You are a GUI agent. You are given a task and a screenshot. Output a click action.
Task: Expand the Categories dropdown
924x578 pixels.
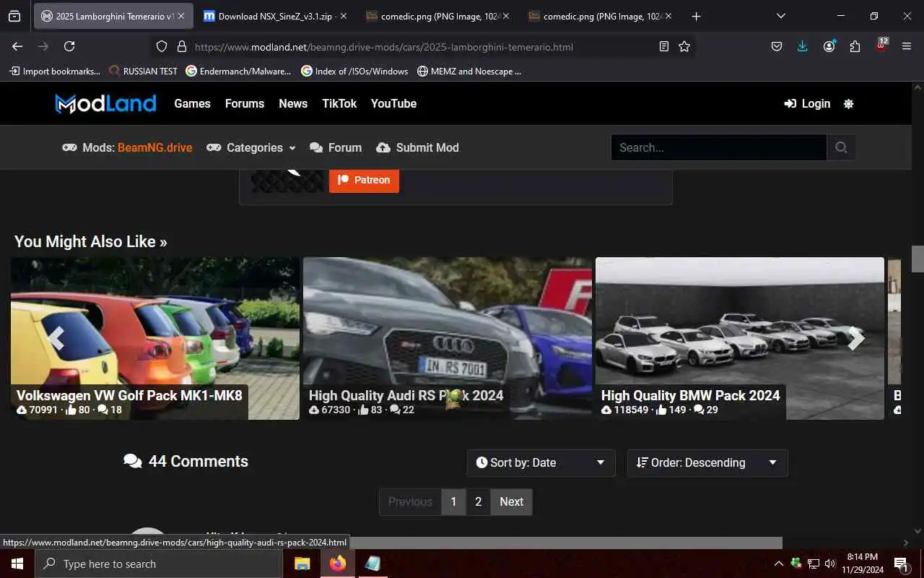[x=251, y=147]
